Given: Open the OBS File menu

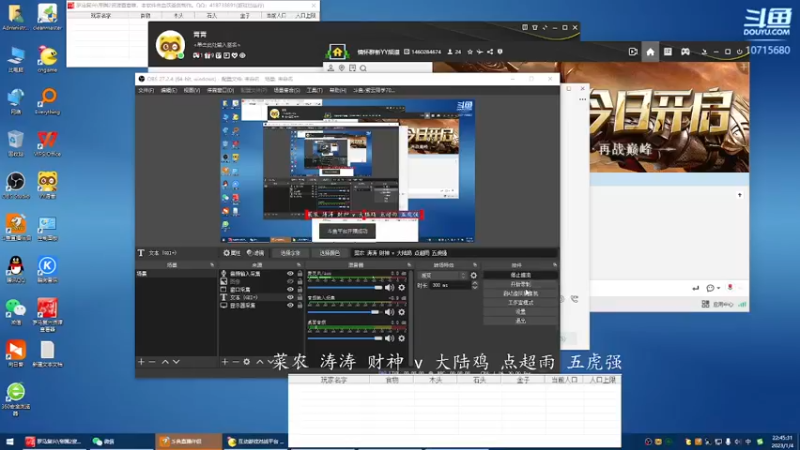Looking at the screenshot, I should [x=146, y=90].
